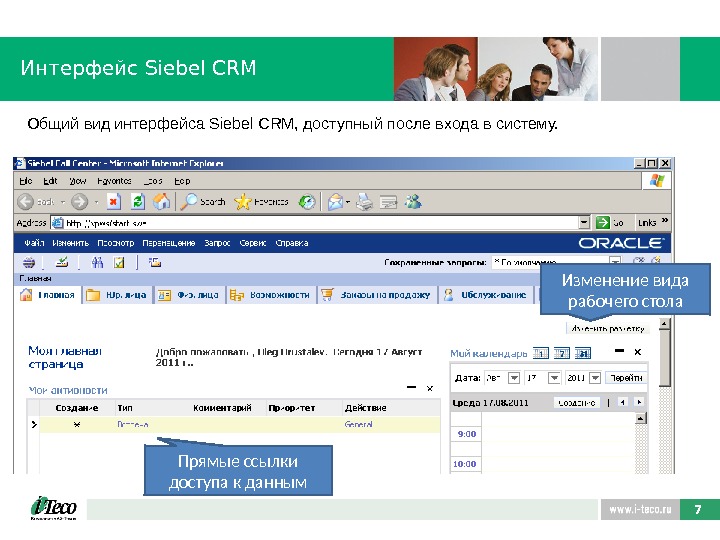This screenshot has height=540, width=720.
Task: Open the calendar month dropdown
Action: pyautogui.click(x=514, y=378)
